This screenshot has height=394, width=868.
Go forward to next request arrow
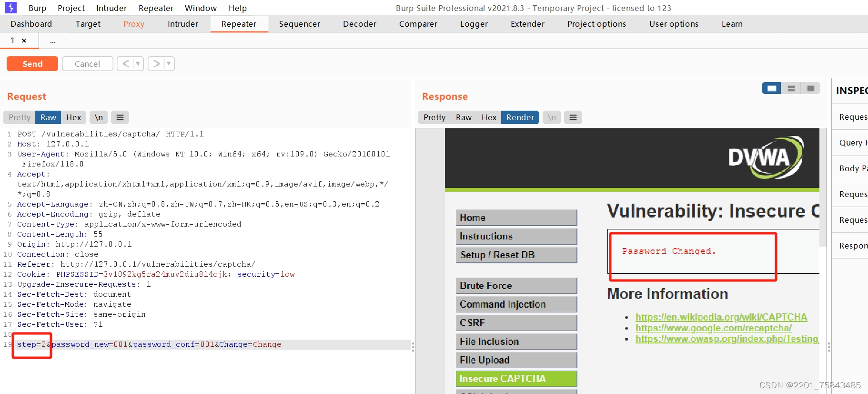click(157, 63)
